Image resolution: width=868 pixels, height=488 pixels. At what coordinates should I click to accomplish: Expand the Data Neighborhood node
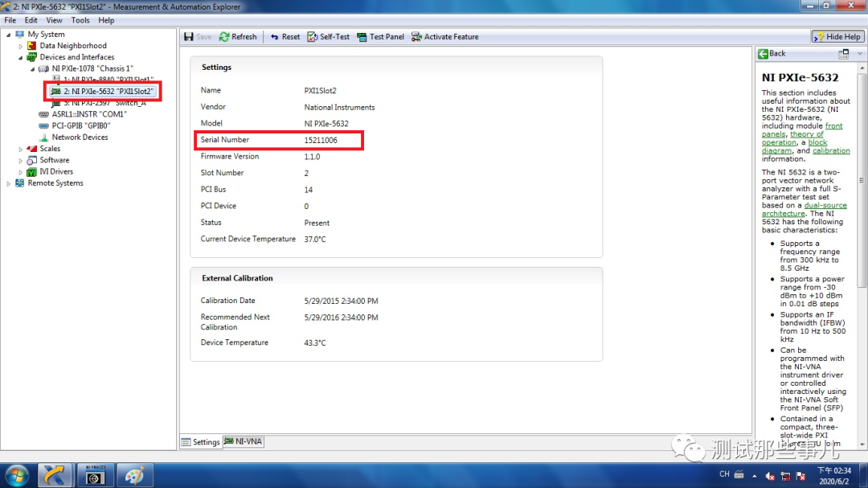[20, 46]
